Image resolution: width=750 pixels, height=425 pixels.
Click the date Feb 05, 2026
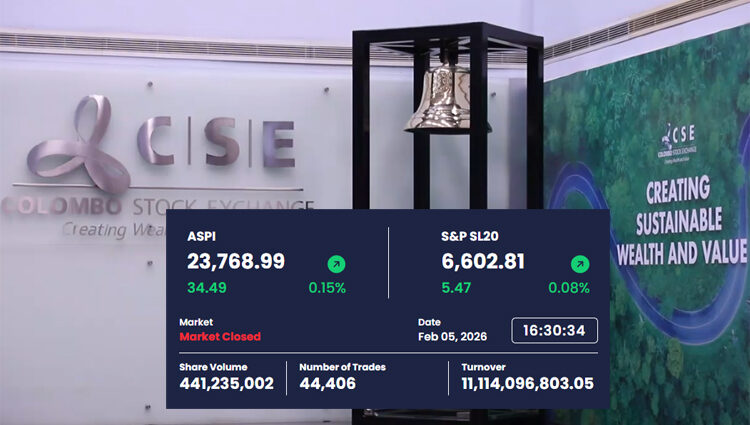click(x=450, y=337)
